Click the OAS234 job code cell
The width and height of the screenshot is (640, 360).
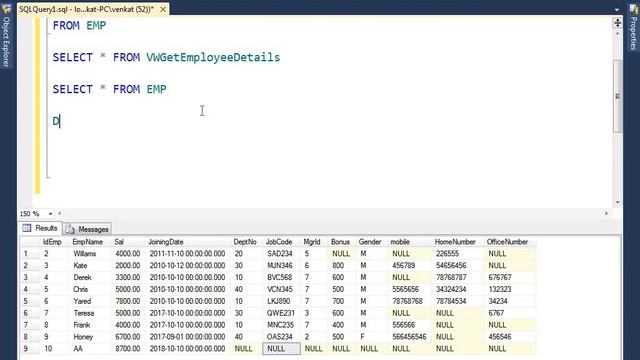282,337
